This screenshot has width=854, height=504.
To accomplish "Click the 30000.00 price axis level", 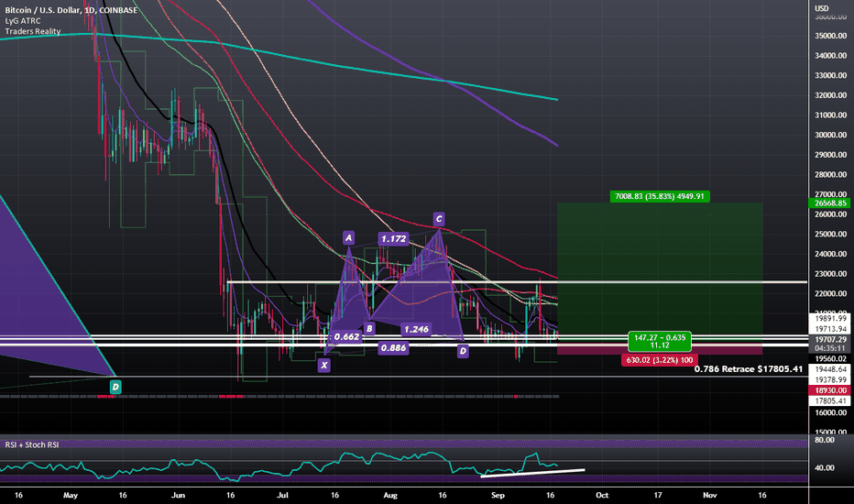I will [x=831, y=135].
